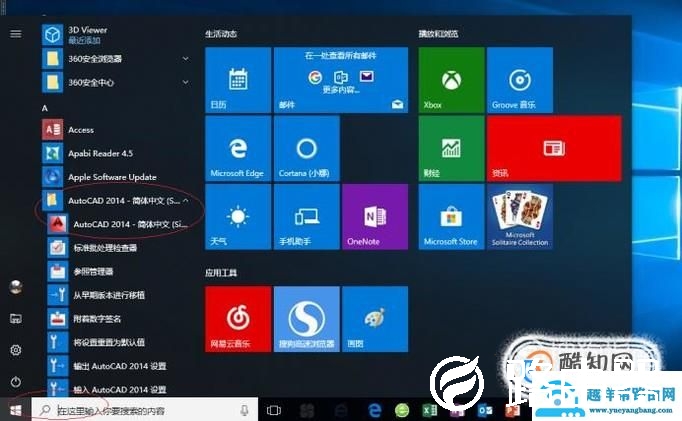Click the taskbar search input box
The width and height of the screenshot is (682, 421).
click(144, 410)
